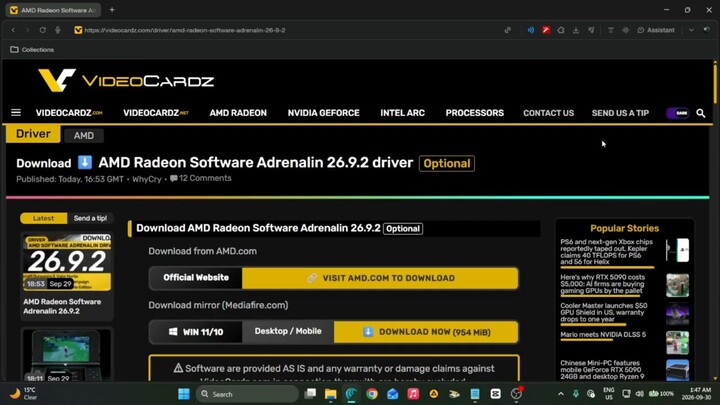Click the page vertical scrollbar

(715, 83)
